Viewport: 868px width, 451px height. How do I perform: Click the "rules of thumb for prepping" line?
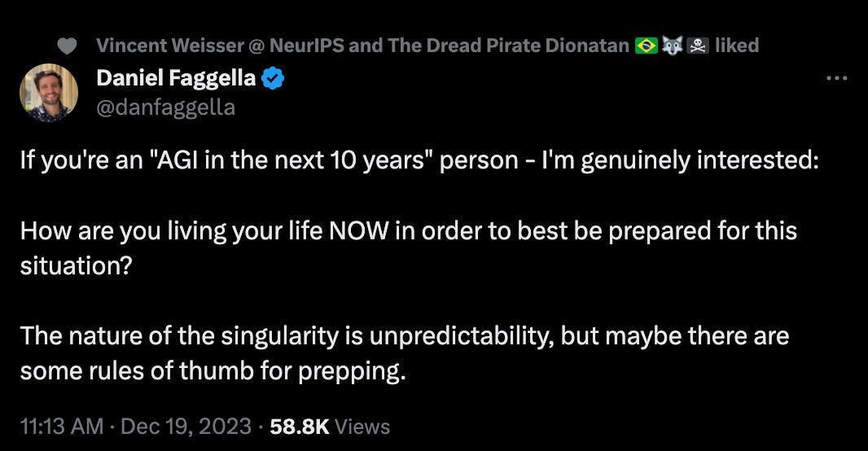[212, 370]
